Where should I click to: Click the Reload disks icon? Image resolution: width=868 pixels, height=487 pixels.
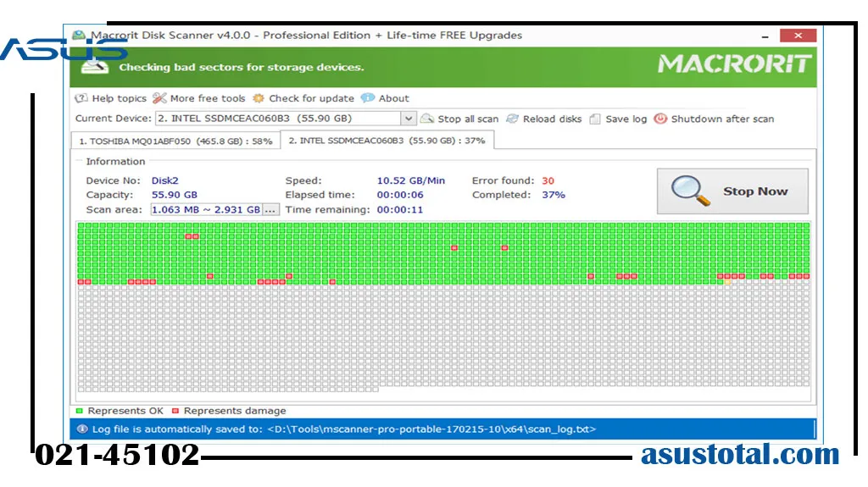coord(513,119)
